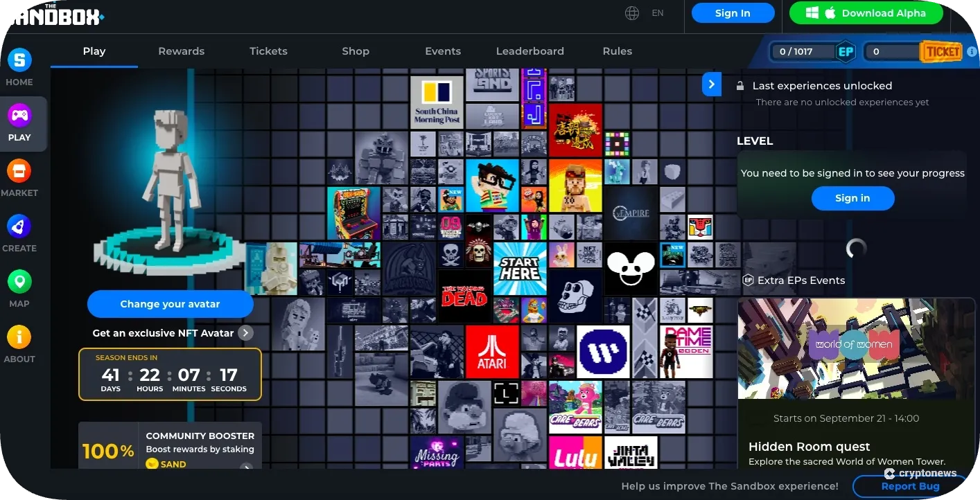This screenshot has width=980, height=500.
Task: Click the Report Bug button
Action: point(909,486)
